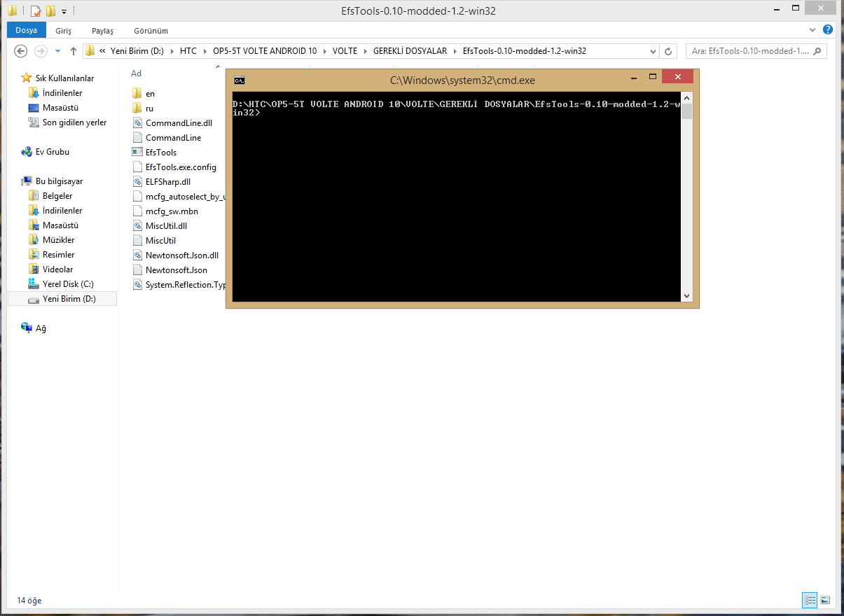Switch to details view layout
Image resolution: width=844 pixels, height=616 pixels.
[x=810, y=600]
